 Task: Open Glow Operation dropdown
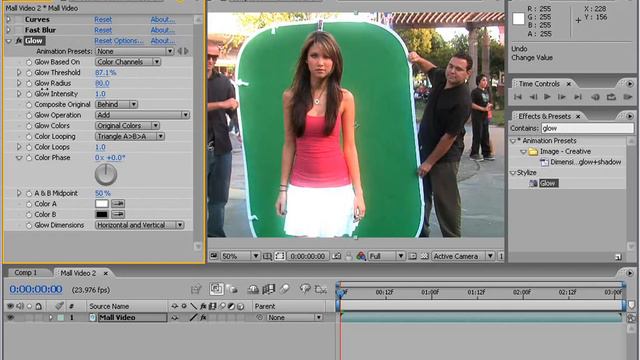pyautogui.click(x=142, y=115)
